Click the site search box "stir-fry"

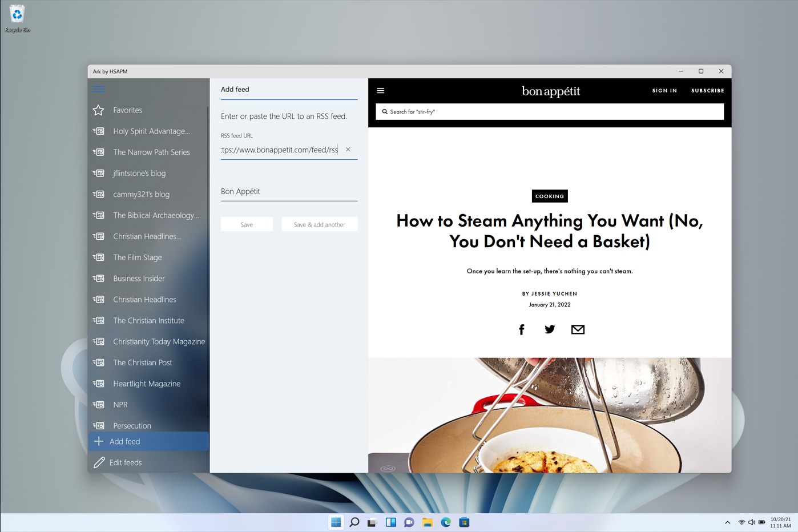point(550,112)
